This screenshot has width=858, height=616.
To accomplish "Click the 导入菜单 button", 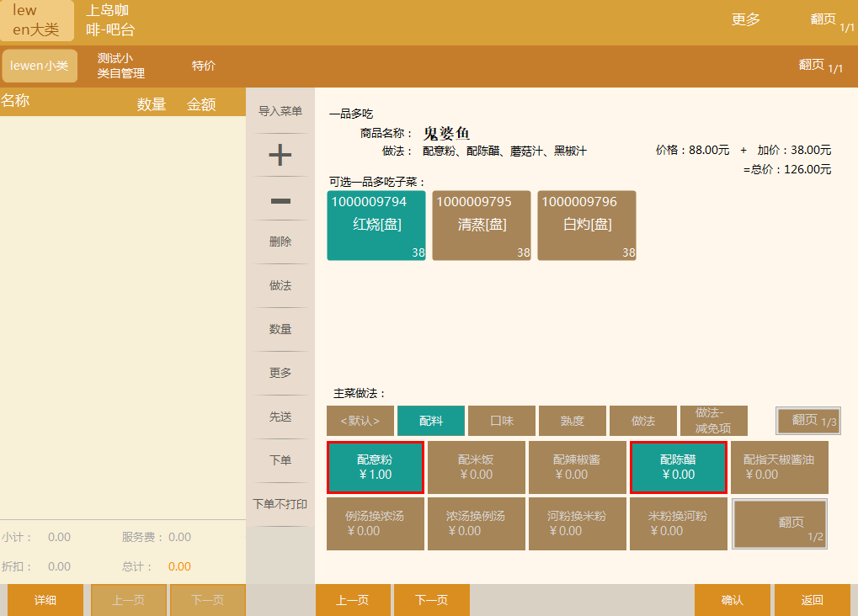I will (280, 111).
